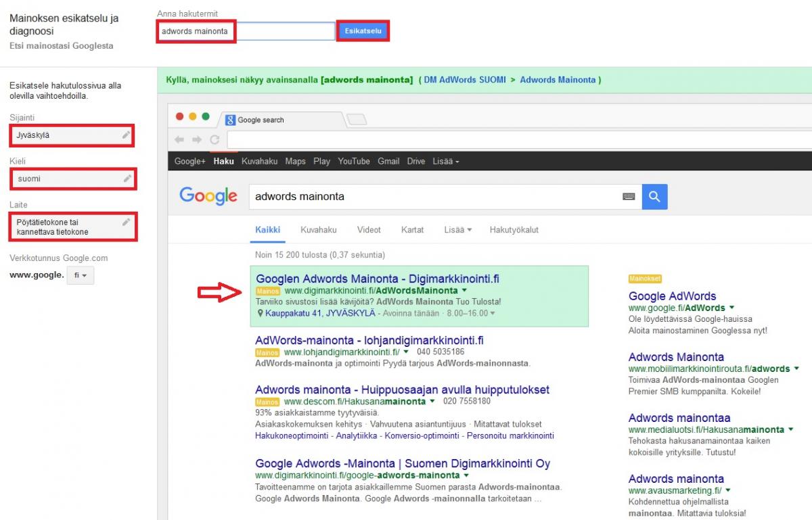Click the blue magnifier search button
812x520 pixels.
click(x=654, y=197)
